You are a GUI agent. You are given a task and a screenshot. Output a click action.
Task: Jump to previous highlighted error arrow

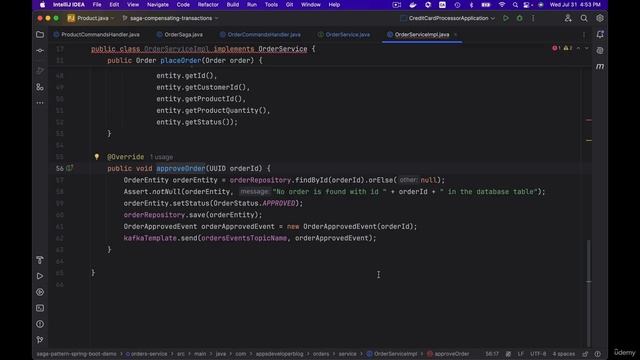(578, 48)
